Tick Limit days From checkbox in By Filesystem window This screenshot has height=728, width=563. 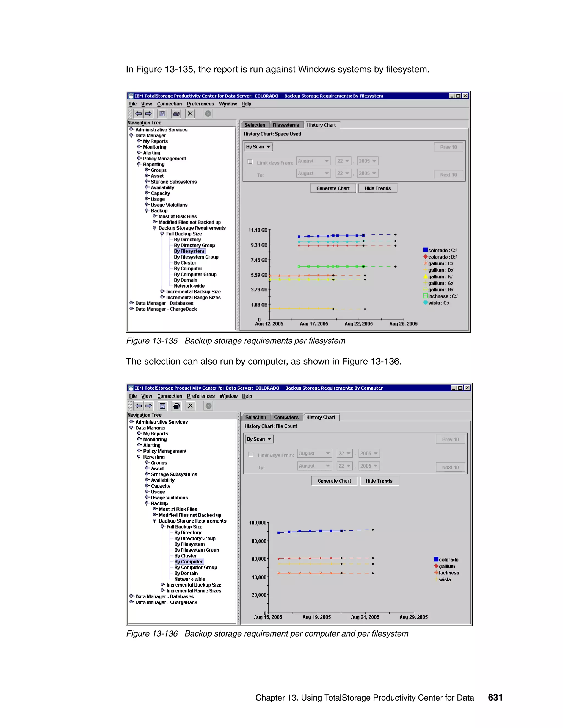(250, 162)
